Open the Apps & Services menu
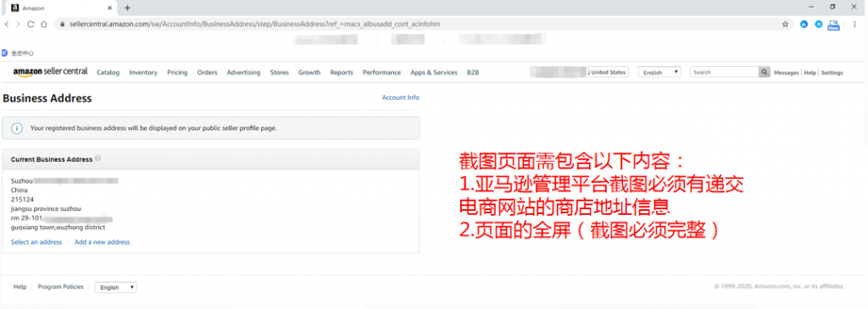This screenshot has height=309, width=868. click(434, 73)
